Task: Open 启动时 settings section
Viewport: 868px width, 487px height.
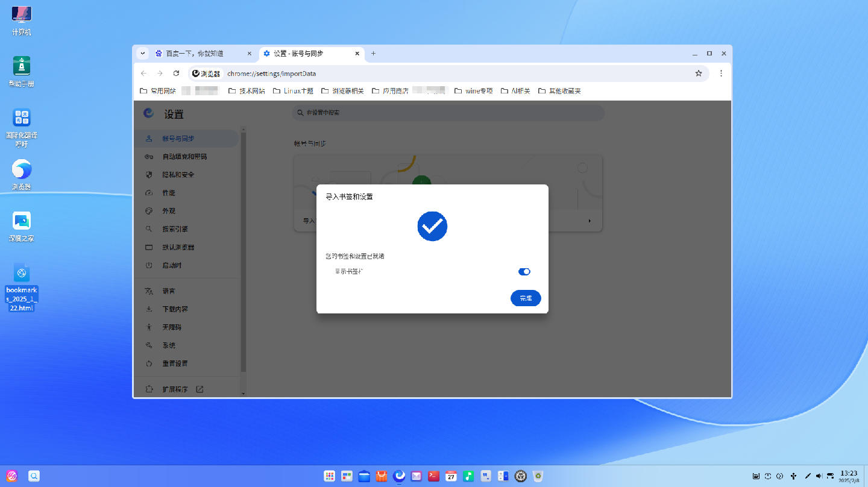Action: click(186, 265)
